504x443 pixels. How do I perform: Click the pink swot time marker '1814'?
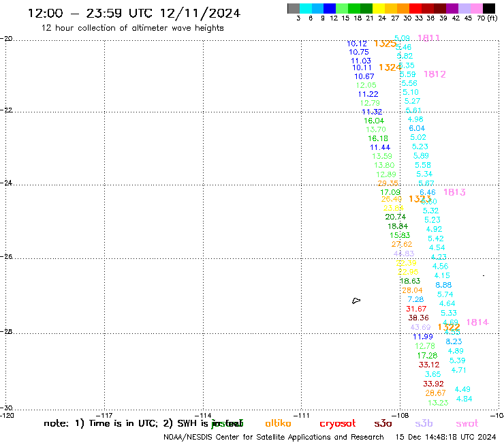click(477, 322)
